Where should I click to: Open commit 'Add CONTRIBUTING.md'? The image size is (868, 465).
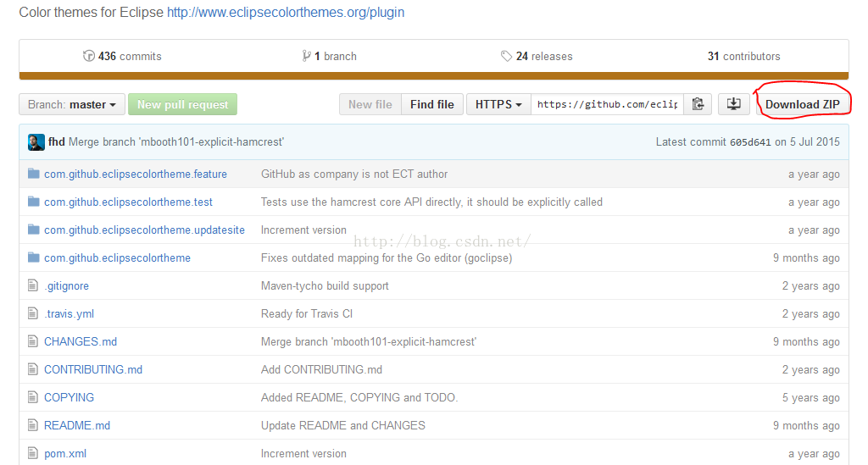click(x=321, y=369)
